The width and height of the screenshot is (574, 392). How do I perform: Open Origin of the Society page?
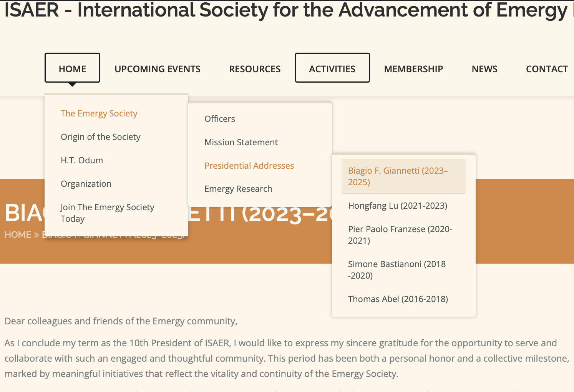100,137
